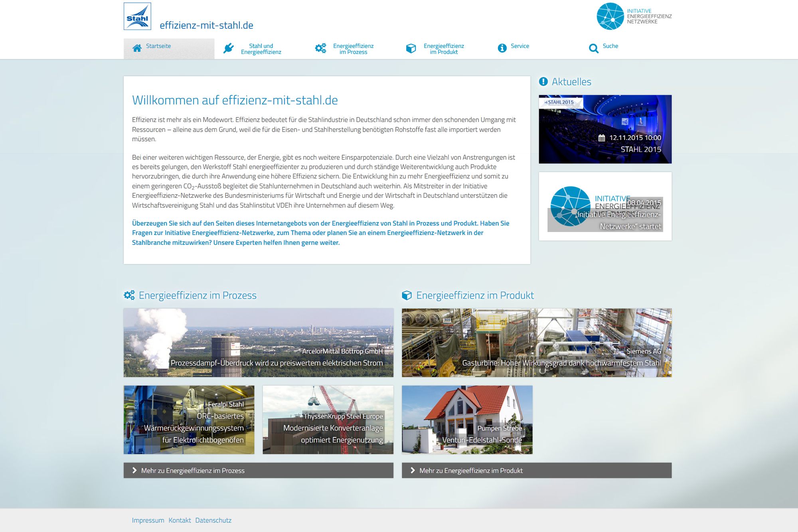Click the Initiative Energieeffizienz Netzwerke logo in the header
The height and width of the screenshot is (532, 798).
point(634,16)
